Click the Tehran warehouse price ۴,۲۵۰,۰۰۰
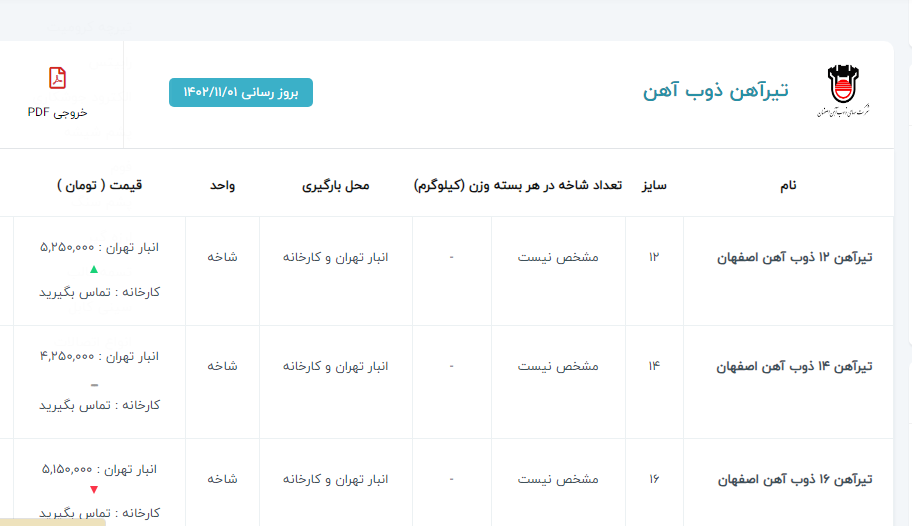Viewport: 912px width, 526px height. coord(68,356)
